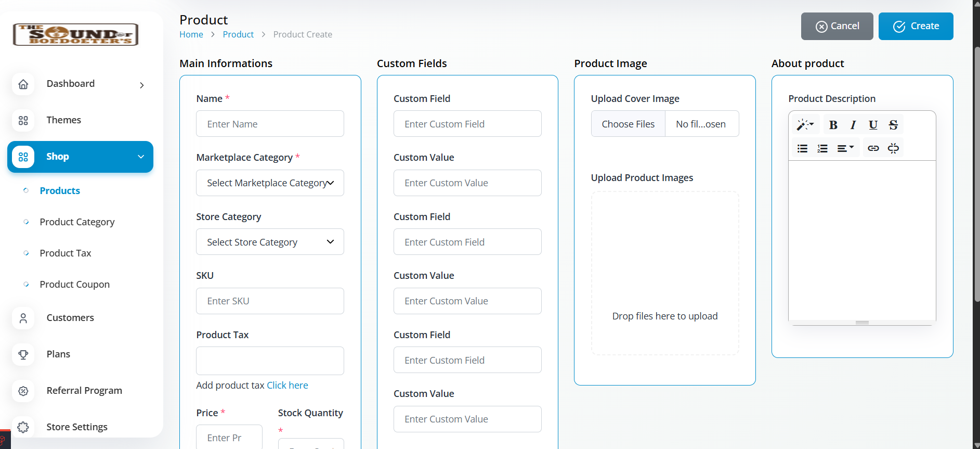Open the Store Category dropdown
Screen dimensions: 980x449
(270, 242)
